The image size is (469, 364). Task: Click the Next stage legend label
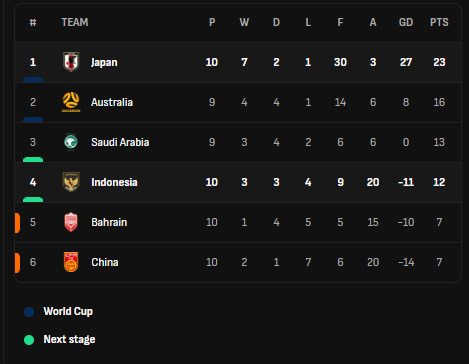69,339
